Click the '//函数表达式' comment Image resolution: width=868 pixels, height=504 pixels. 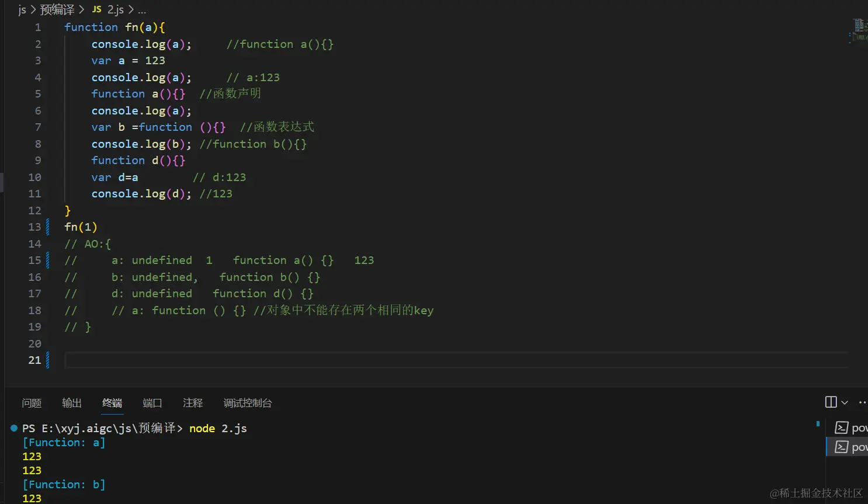277,127
